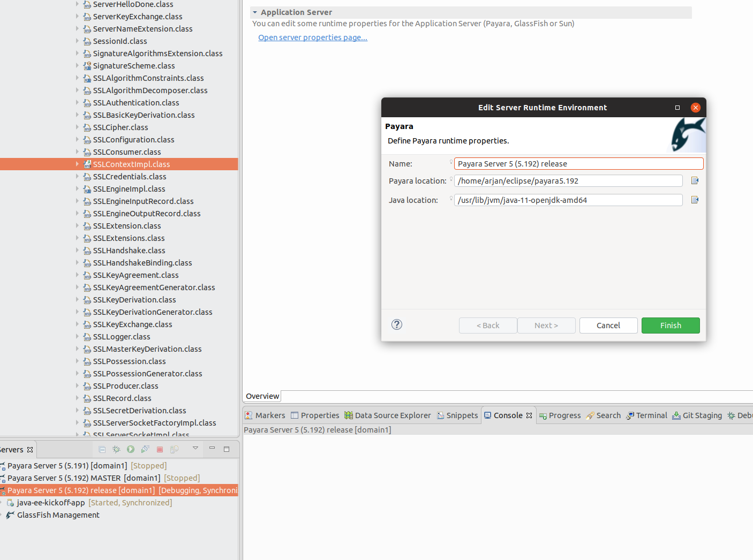
Task: Click Start server in profile mode icon
Action: click(x=145, y=449)
